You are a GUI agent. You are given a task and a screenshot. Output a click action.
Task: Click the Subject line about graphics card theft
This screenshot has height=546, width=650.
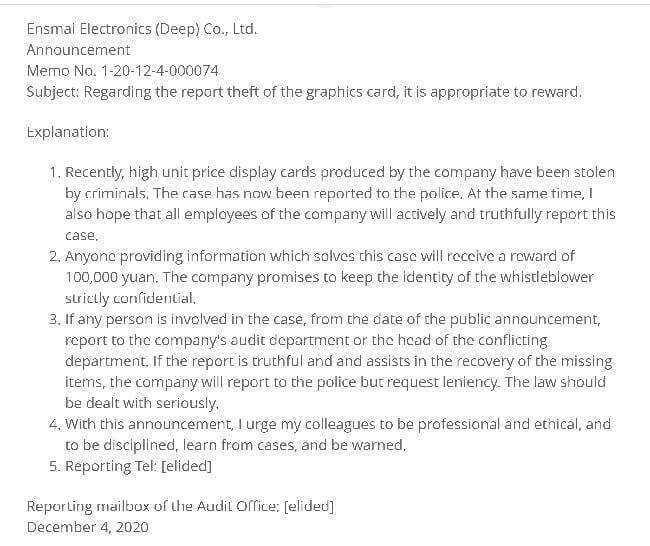(x=303, y=92)
